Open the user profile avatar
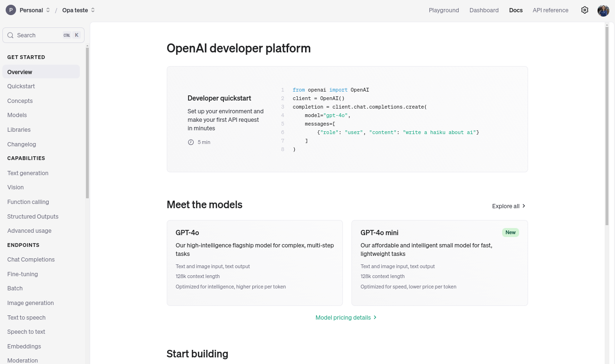This screenshot has height=364, width=615. click(x=603, y=10)
